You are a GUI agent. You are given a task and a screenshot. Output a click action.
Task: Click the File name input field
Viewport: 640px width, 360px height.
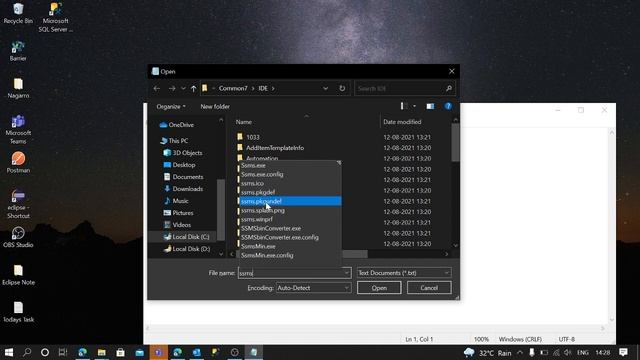291,273
